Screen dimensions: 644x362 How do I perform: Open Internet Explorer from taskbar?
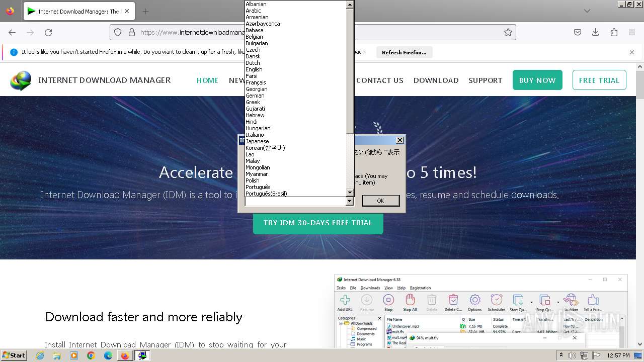(x=40, y=355)
